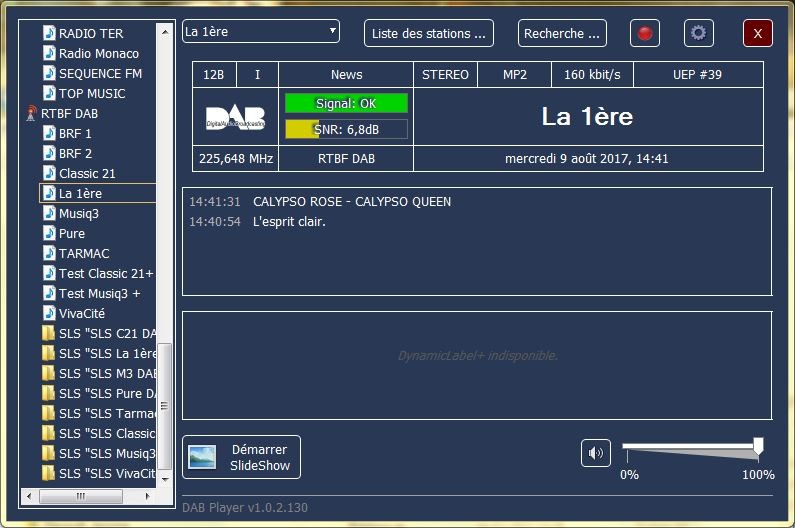795x528 pixels.
Task: Click the music note icon beside Classic 21
Action: pos(49,173)
